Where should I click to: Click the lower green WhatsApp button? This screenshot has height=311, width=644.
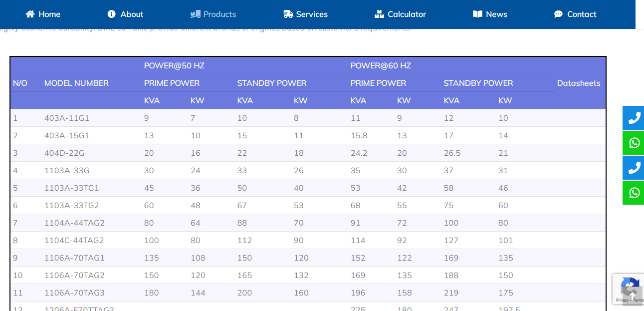click(x=634, y=193)
